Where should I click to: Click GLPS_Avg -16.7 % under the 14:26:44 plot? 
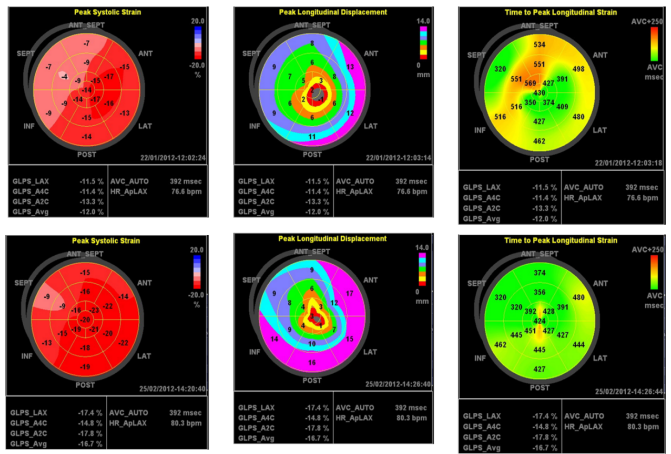pos(510,448)
